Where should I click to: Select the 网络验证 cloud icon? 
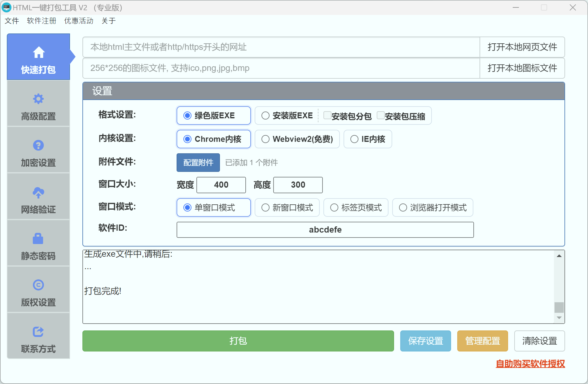click(x=38, y=192)
